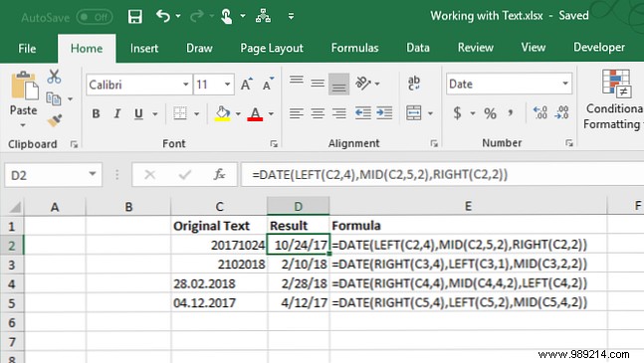This screenshot has width=644, height=363.
Task: Increase decimal places
Action: pyautogui.click(x=539, y=112)
